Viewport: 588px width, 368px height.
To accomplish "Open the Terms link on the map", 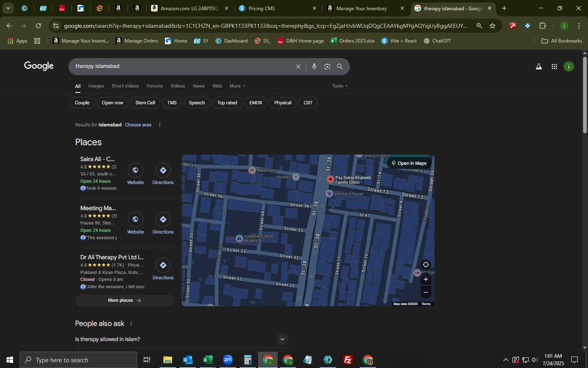I will (426, 304).
